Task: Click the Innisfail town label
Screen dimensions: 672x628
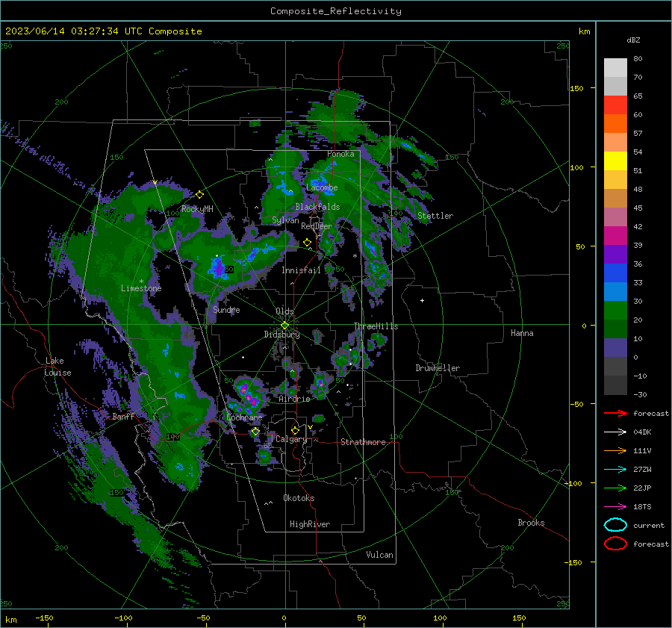Action: pyautogui.click(x=301, y=270)
